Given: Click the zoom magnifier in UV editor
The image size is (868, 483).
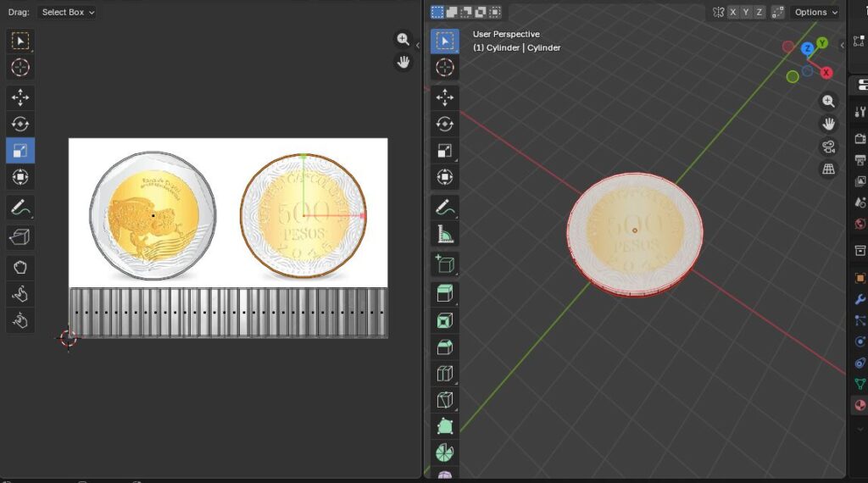Looking at the screenshot, I should tap(403, 39).
